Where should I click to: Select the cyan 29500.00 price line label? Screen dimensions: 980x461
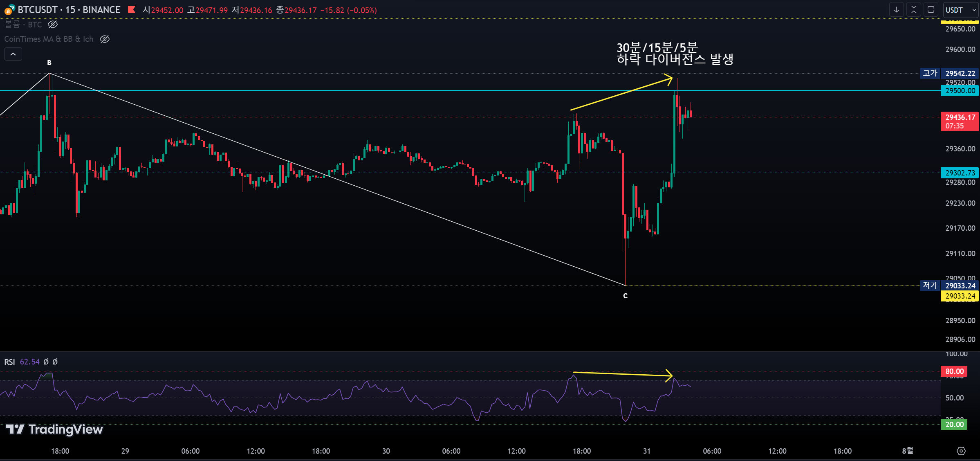pyautogui.click(x=960, y=91)
